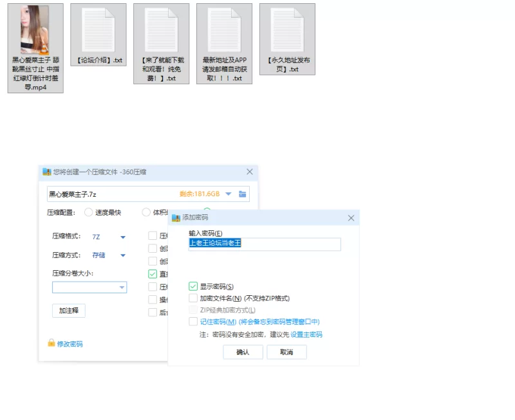Select the 【永久地址发布页】.txt file icon
This screenshot has width=515, height=420.
pyautogui.click(x=287, y=30)
